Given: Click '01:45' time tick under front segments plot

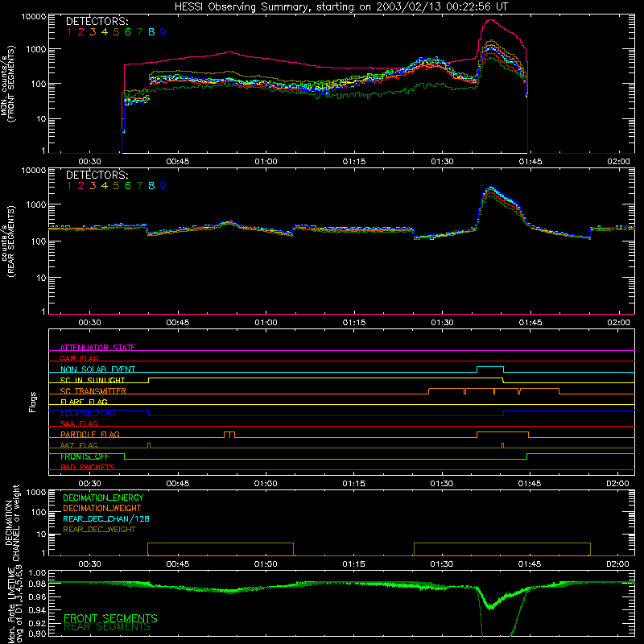Looking at the screenshot, I should (530, 162).
